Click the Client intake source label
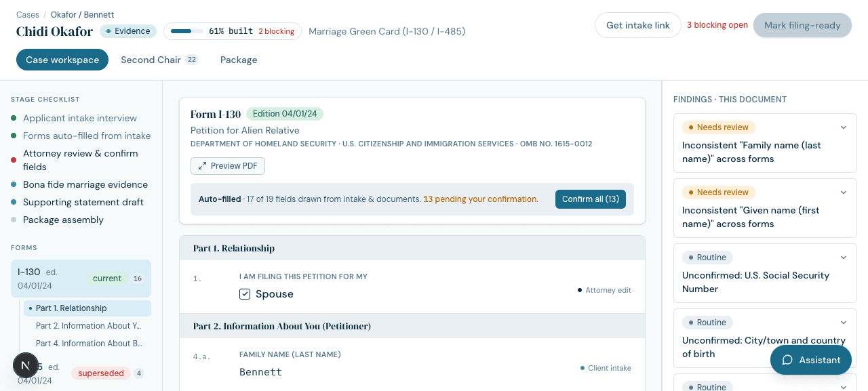The image size is (868, 391). click(x=606, y=368)
